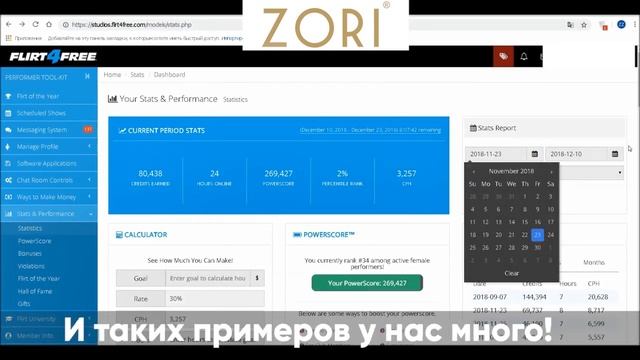Screen dimensions: 640x360
Task: Click the end date field 2018-12-10
Action: 576,154
